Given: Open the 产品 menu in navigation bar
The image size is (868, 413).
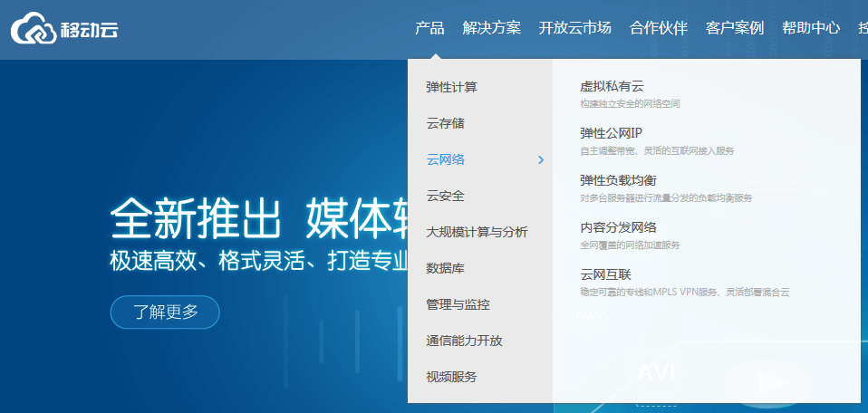Looking at the screenshot, I should click(429, 28).
